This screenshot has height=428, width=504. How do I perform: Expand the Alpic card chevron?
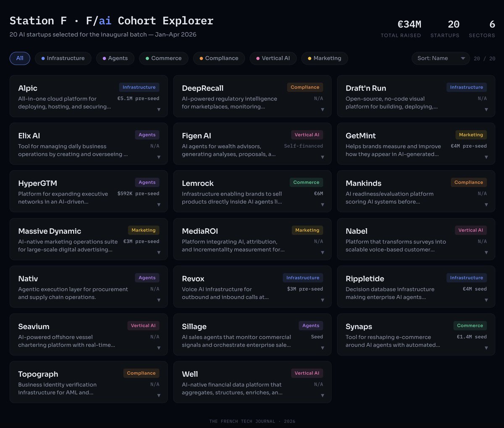click(x=159, y=110)
